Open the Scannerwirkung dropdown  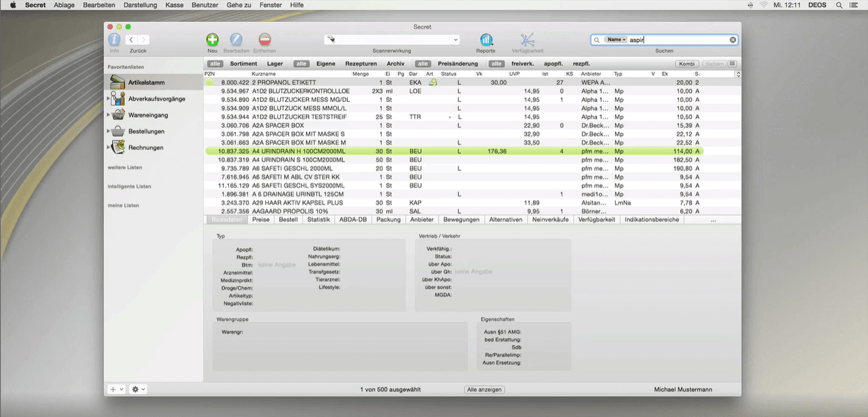point(392,40)
